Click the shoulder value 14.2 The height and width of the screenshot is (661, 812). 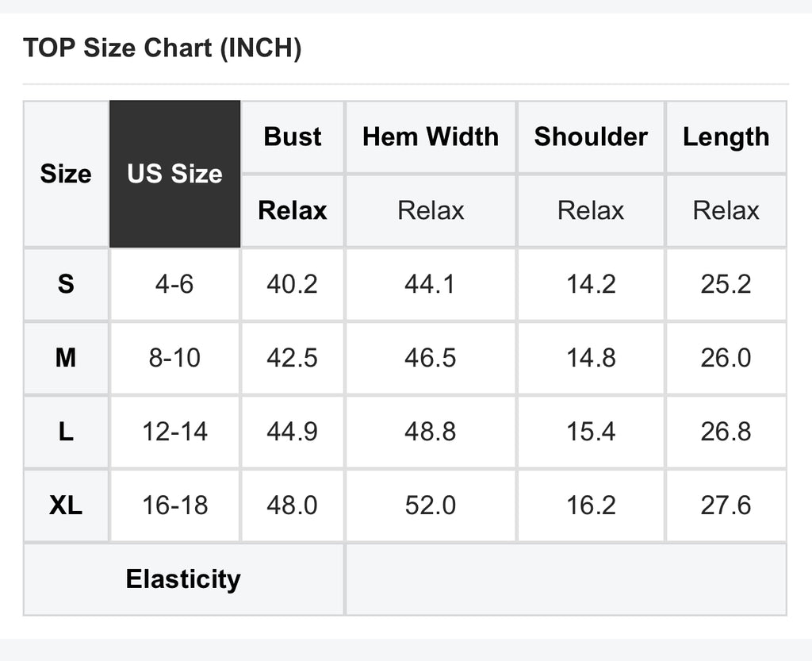click(591, 284)
